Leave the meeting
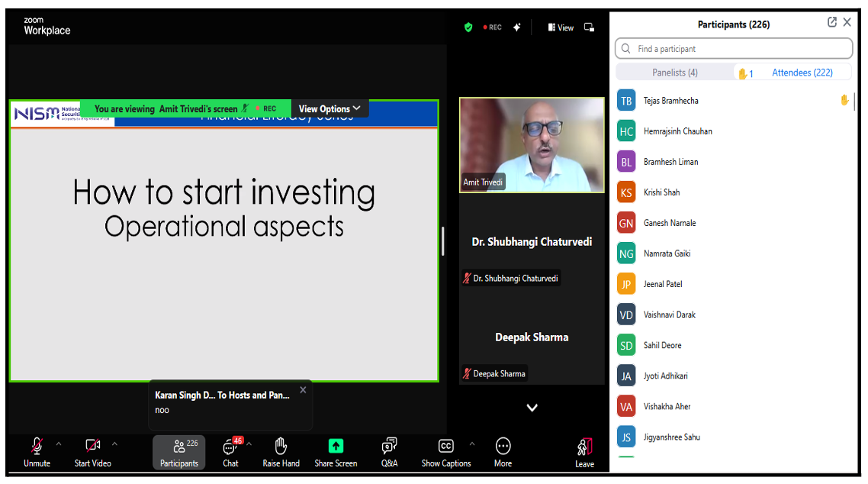Viewport: 868px width, 484px height. (x=584, y=452)
